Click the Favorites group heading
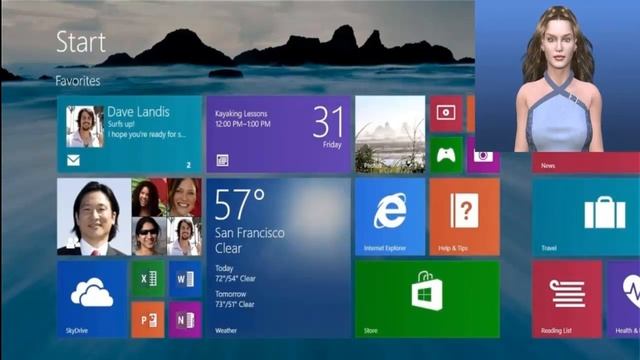Screen dimensions: 640x360 (x=78, y=81)
